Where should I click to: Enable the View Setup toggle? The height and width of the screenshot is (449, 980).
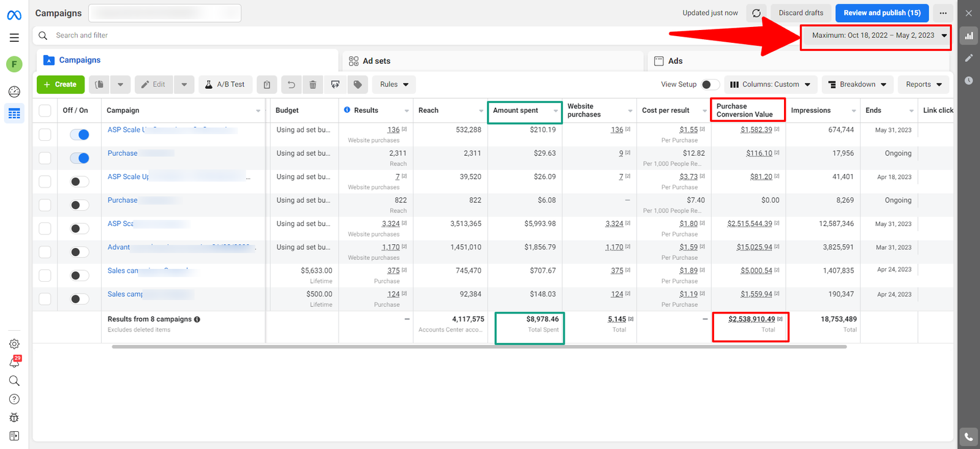[710, 85]
